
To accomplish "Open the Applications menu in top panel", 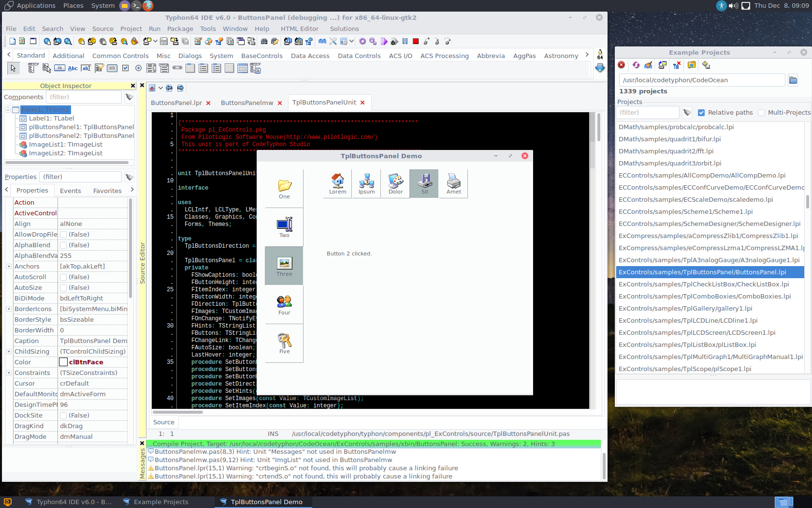I will [36, 6].
